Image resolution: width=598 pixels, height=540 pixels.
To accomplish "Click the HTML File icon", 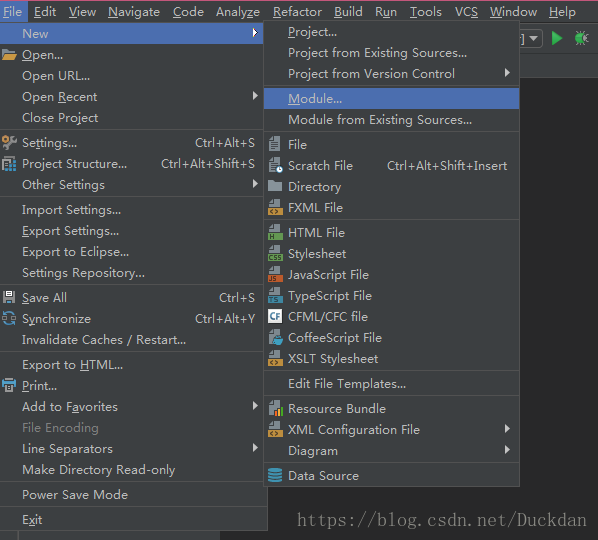I will pos(275,232).
